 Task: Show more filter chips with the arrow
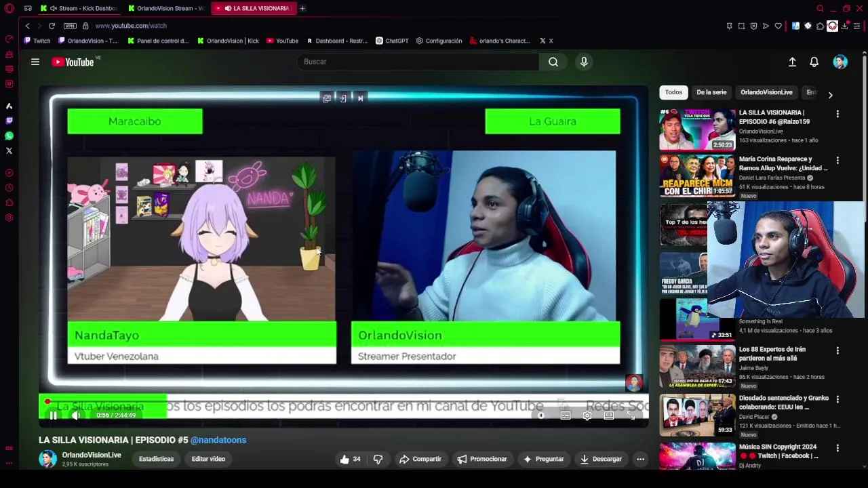[x=830, y=95]
